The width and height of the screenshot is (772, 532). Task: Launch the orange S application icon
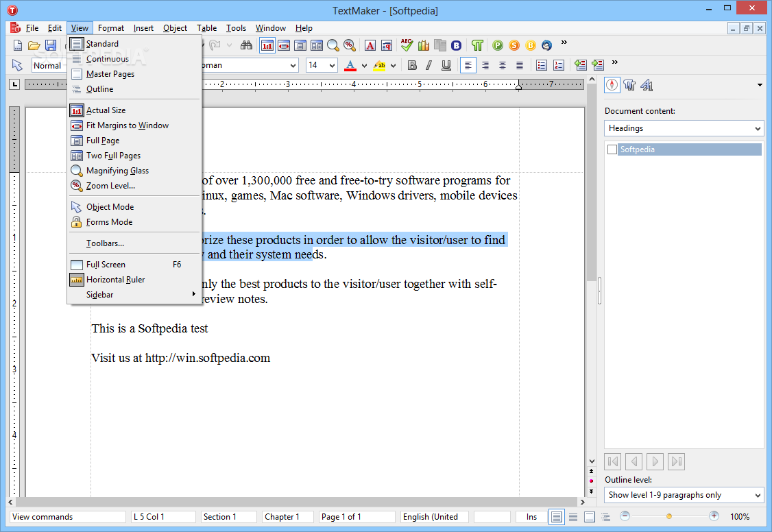514,46
